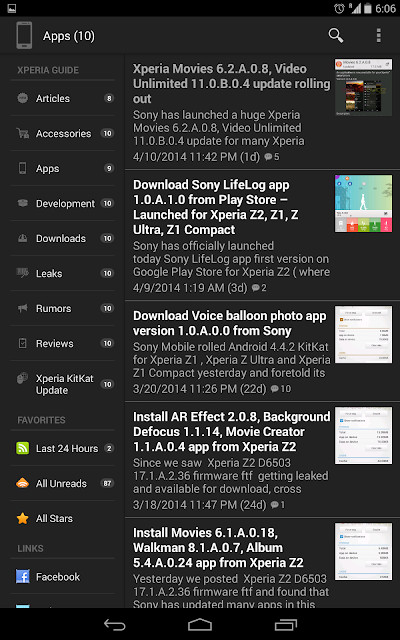Tap the Android home navigation button
The width and height of the screenshot is (400, 640).
[x=200, y=624]
